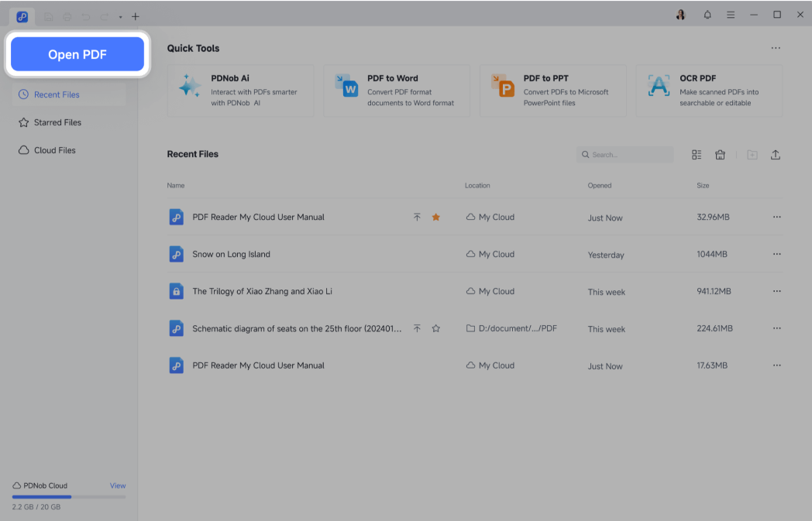812x521 pixels.
Task: Add a new tab with plus icon
Action: coord(135,16)
